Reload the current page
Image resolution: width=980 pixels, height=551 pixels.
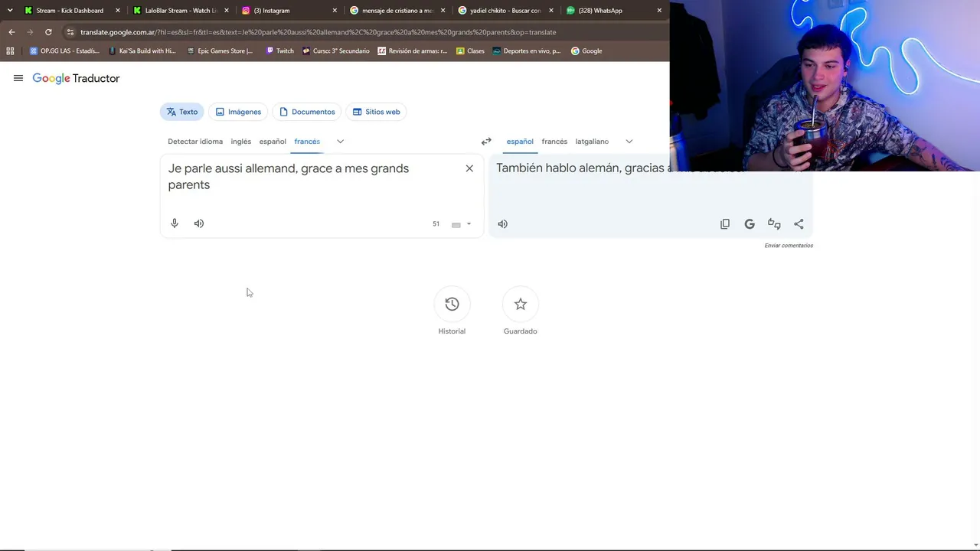point(48,32)
